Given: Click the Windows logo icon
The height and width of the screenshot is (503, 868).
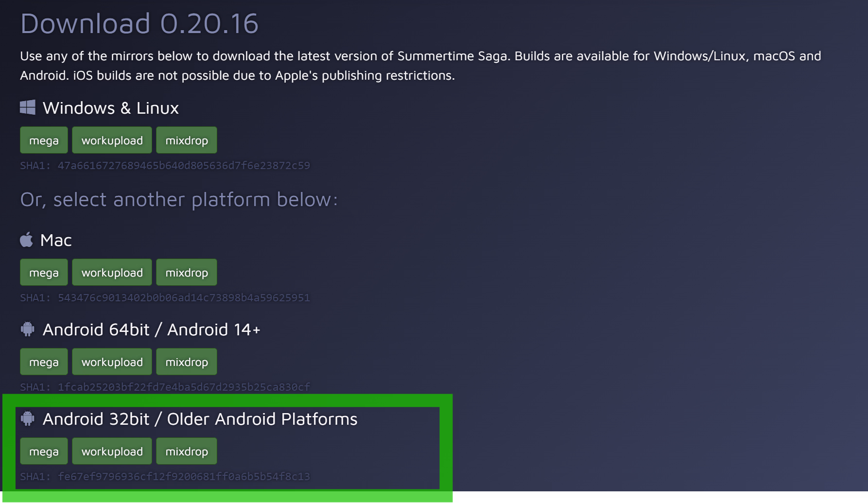Looking at the screenshot, I should [x=28, y=107].
